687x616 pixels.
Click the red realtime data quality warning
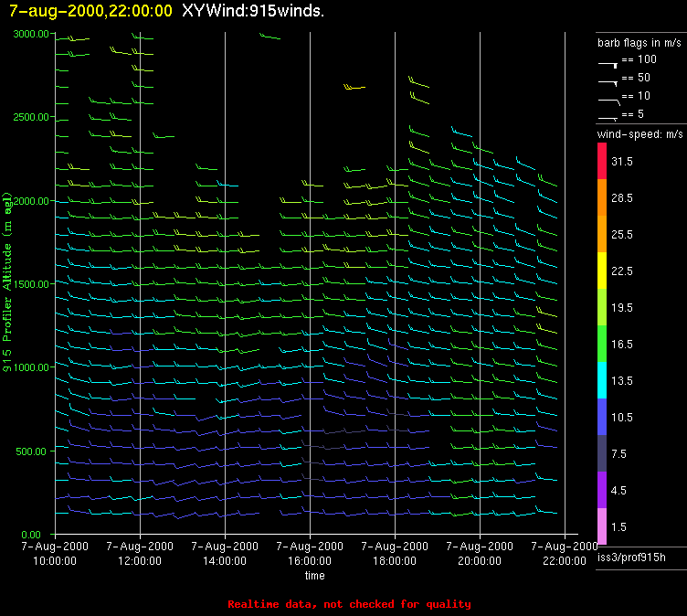(x=349, y=604)
